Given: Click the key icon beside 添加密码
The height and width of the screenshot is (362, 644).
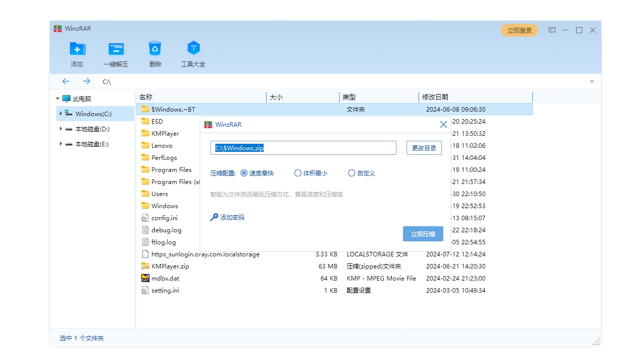Looking at the screenshot, I should (213, 217).
